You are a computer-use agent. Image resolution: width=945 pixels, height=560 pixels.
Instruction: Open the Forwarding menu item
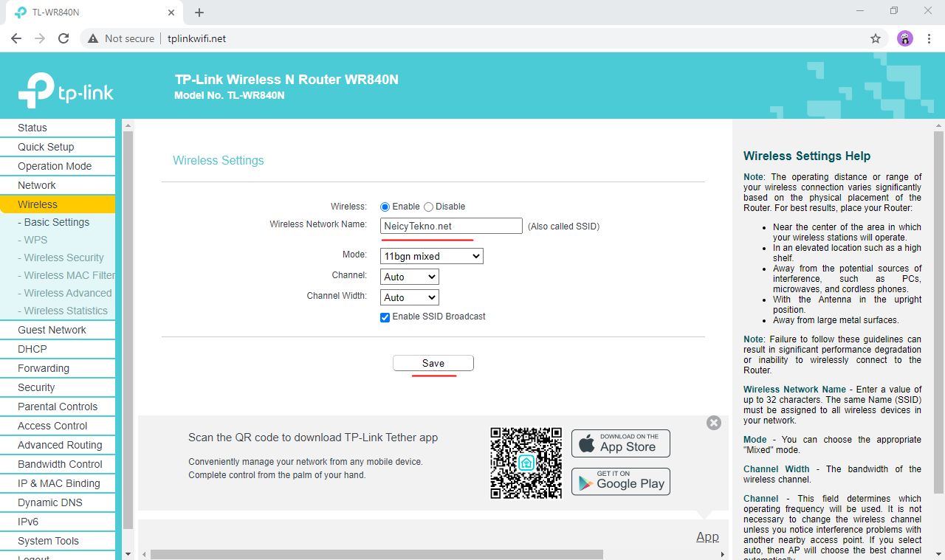[x=58, y=368]
